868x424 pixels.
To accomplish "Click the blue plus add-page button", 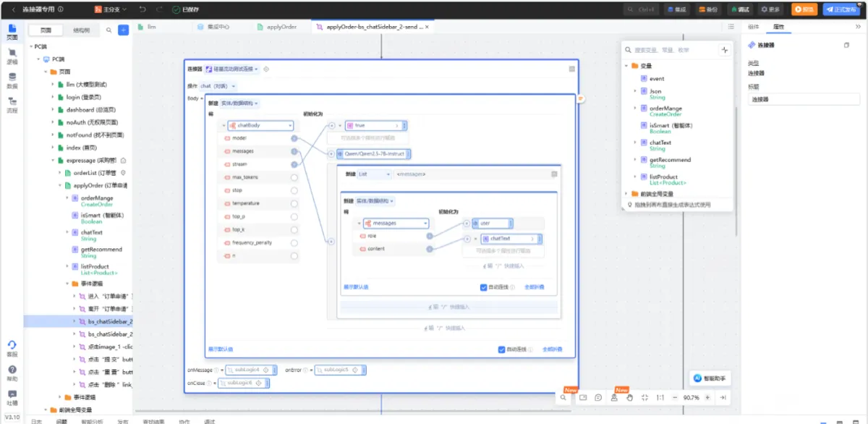I will coord(123,30).
